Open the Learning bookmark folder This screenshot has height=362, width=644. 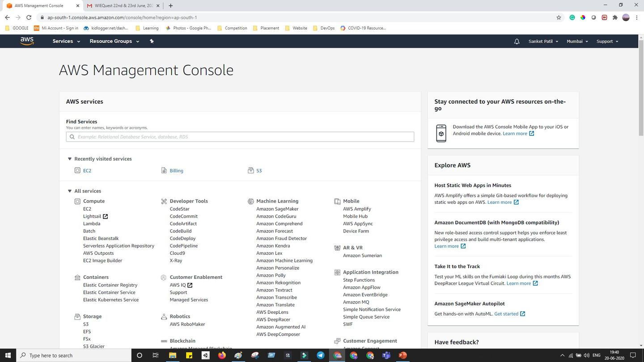147,28
